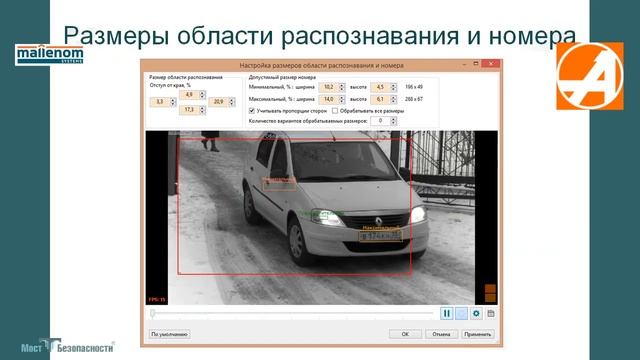Increase maximum width 14,0 with up arrow
The image size is (640, 360).
coord(342,97)
